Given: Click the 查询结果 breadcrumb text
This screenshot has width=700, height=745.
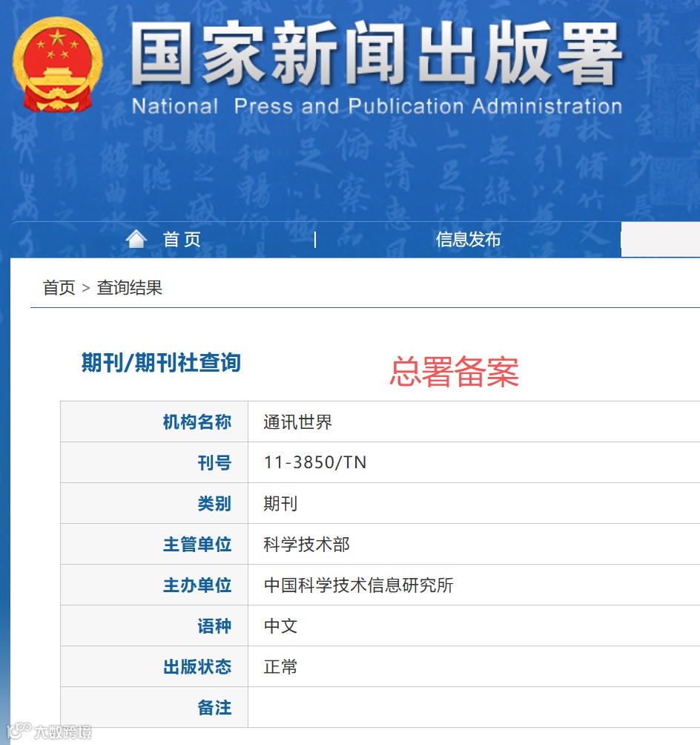Looking at the screenshot, I should tap(130, 288).
